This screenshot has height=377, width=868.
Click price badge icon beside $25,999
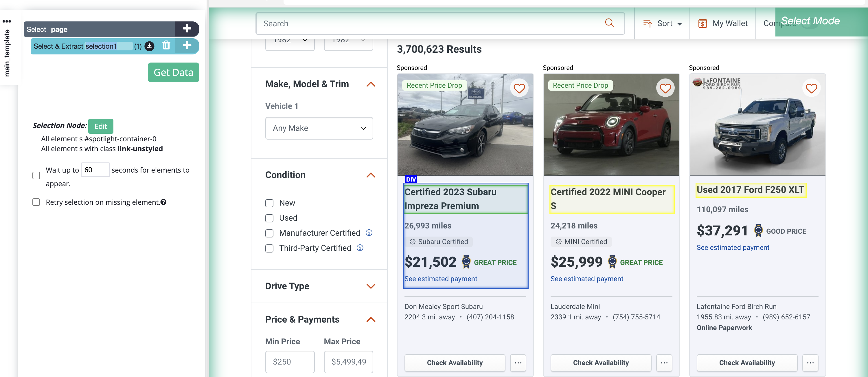pos(612,262)
